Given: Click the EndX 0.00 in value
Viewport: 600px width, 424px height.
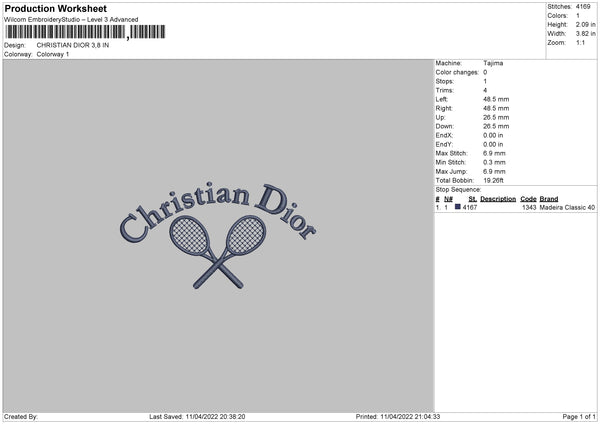Looking at the screenshot, I should [x=493, y=135].
